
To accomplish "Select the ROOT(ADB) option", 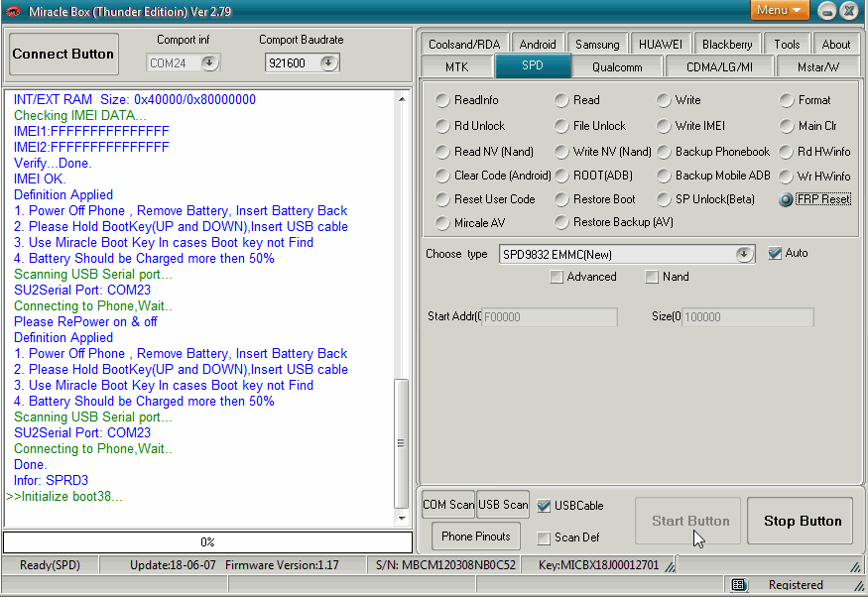I will click(x=561, y=176).
